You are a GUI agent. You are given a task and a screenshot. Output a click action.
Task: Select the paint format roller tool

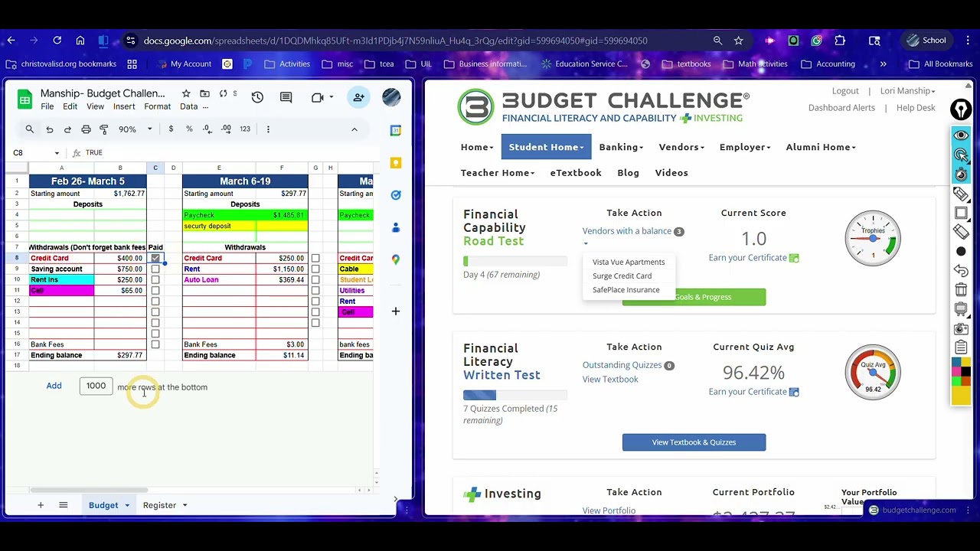pos(104,129)
